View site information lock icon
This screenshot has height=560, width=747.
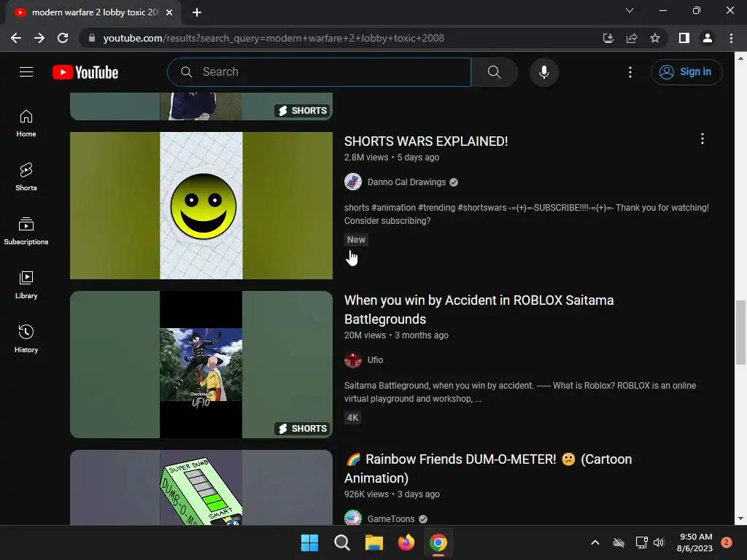point(92,38)
